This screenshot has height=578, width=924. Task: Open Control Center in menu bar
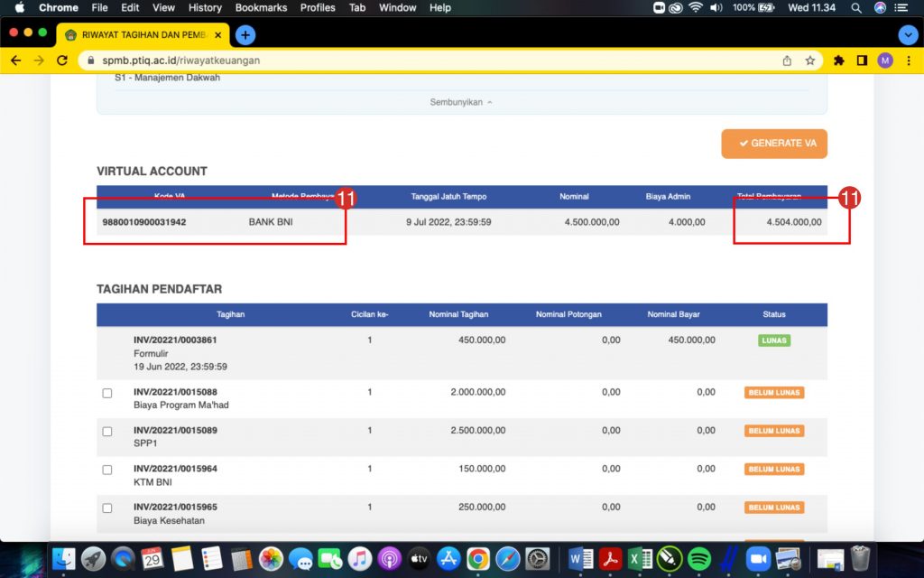[901, 7]
